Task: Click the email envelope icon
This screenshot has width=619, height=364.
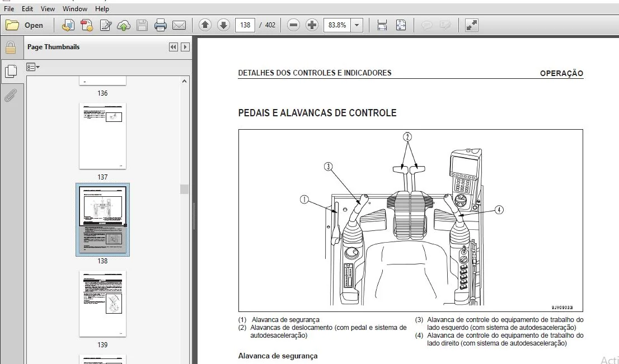Action: coord(179,25)
